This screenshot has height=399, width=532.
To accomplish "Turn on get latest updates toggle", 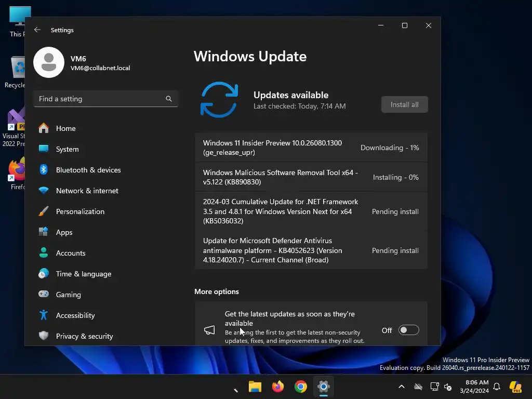I will (x=408, y=330).
